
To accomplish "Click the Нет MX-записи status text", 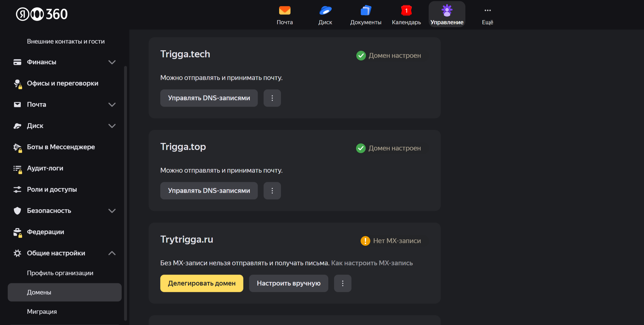I will pyautogui.click(x=397, y=241).
